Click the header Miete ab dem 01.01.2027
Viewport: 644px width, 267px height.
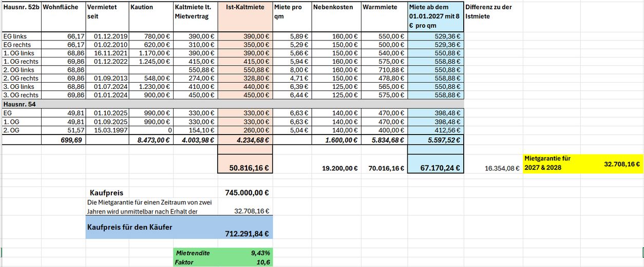pos(436,17)
